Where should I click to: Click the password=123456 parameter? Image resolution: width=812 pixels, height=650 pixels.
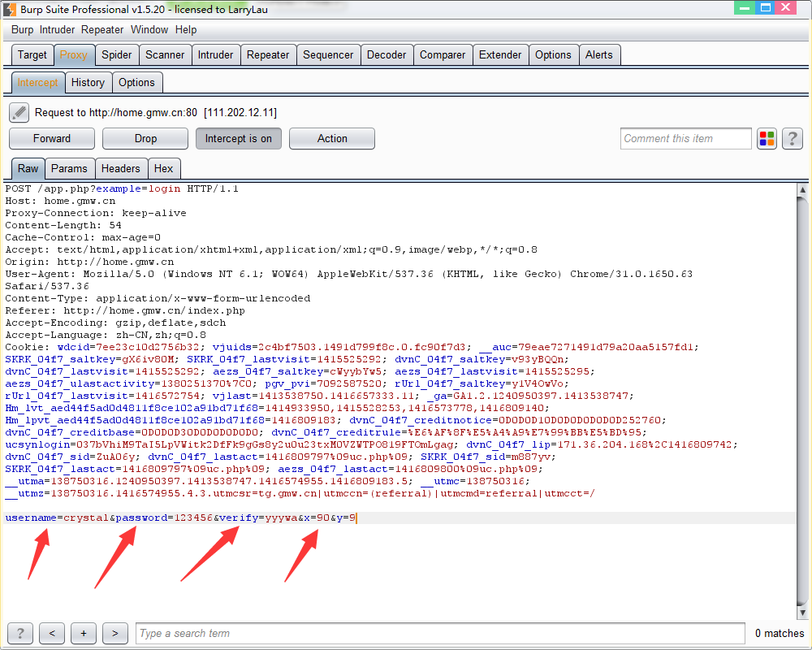coord(164,518)
